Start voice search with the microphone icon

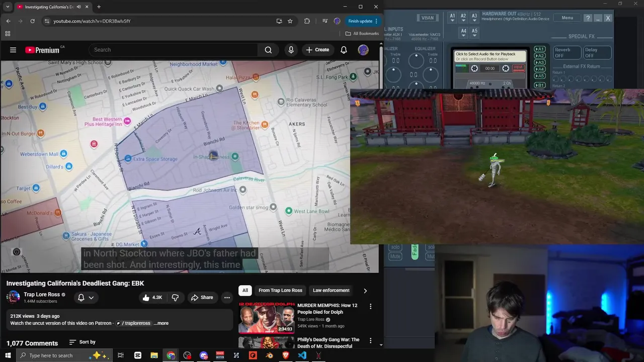coord(291,50)
